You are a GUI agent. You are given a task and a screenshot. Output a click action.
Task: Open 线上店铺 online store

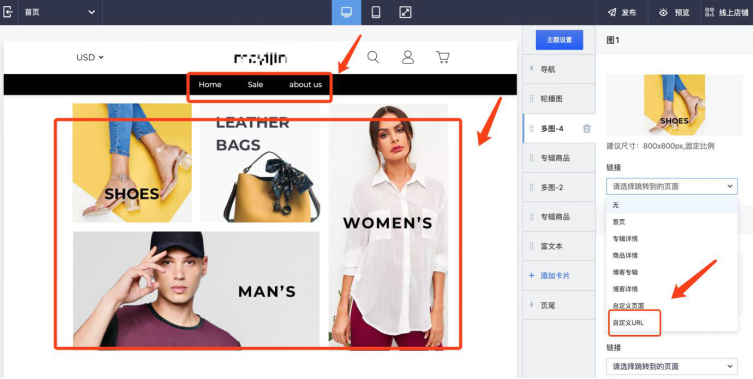point(728,12)
